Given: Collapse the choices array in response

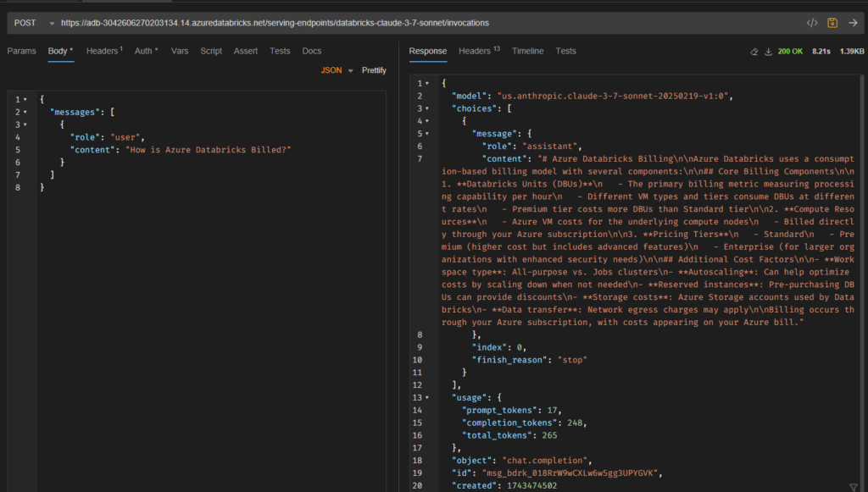Looking at the screenshot, I should tap(426, 108).
